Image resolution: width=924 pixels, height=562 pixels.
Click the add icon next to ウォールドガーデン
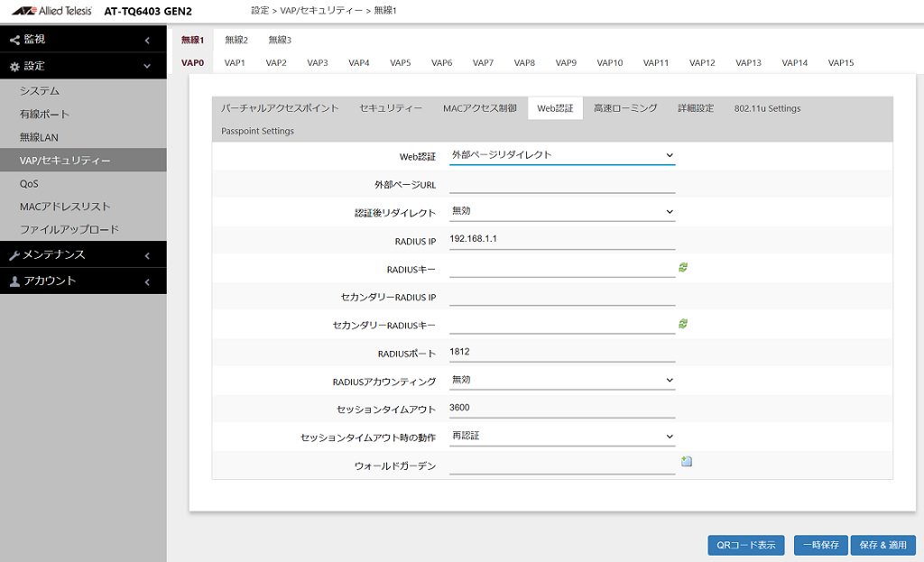686,462
